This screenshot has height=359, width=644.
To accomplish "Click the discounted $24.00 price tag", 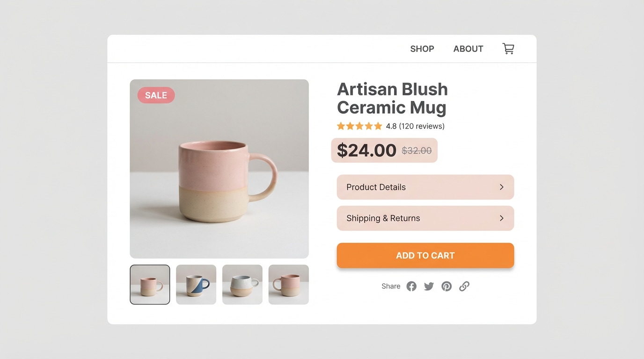I will (x=366, y=150).
